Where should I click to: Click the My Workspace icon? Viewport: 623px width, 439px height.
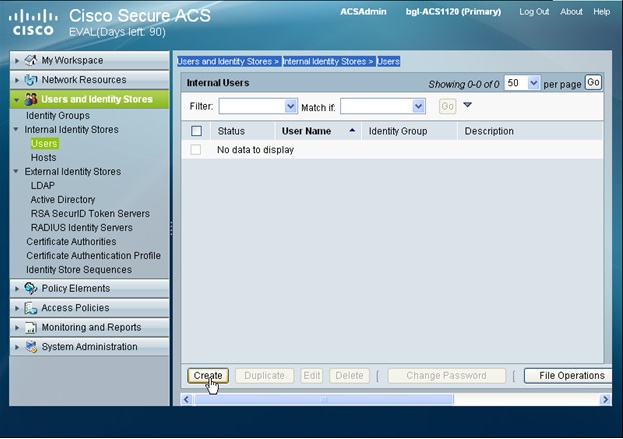[x=31, y=60]
